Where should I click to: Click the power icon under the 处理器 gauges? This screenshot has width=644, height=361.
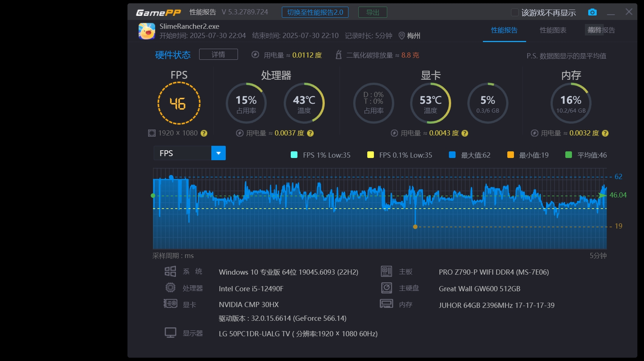coord(240,133)
